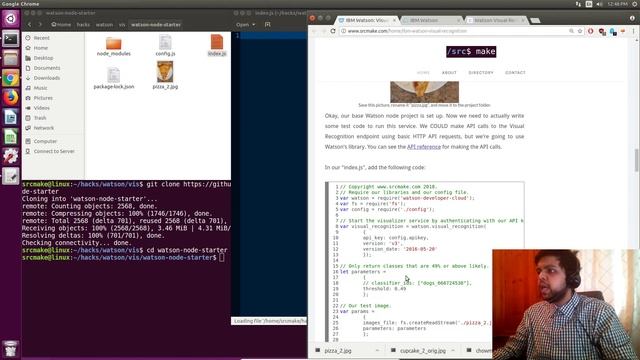
Task: Open cupcake_2_orig.jpg in the downloads bar
Action: 423,351
